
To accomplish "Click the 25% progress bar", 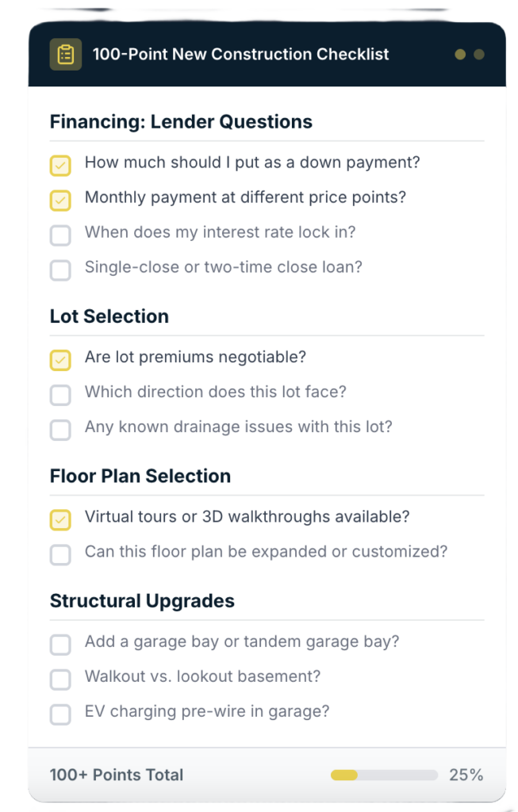I will pyautogui.click(x=384, y=775).
